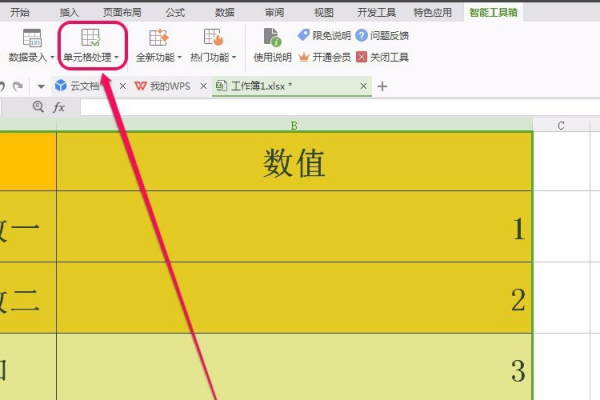Open the 全新功能 icon

[158, 38]
